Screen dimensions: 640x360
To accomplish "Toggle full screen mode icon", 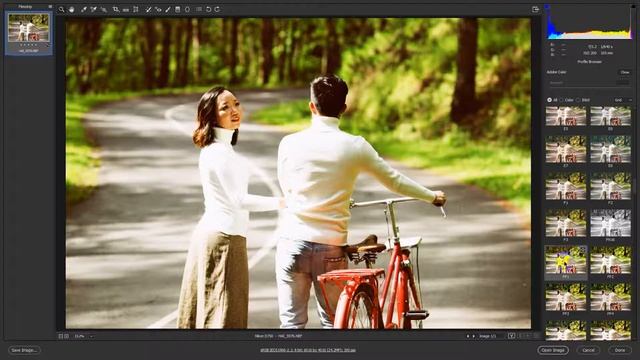I will click(x=536, y=9).
